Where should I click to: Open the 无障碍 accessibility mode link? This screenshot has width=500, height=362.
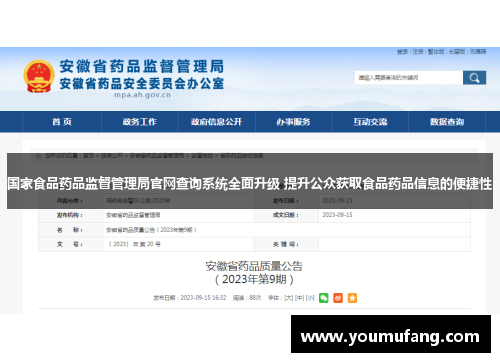point(478,52)
